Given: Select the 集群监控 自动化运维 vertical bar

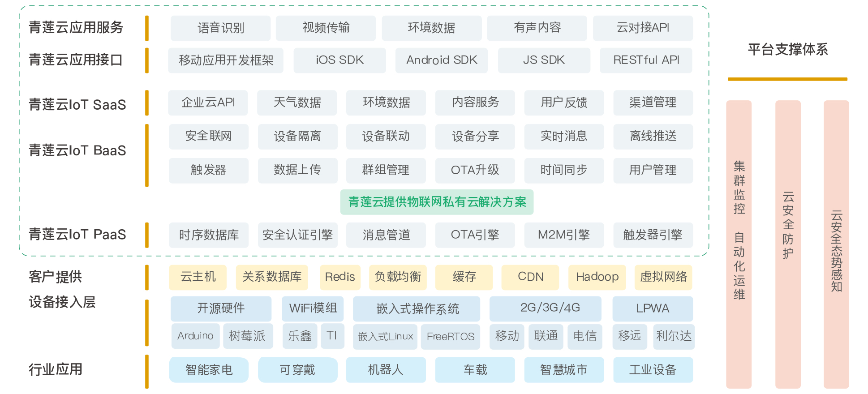Looking at the screenshot, I should pos(739,244).
